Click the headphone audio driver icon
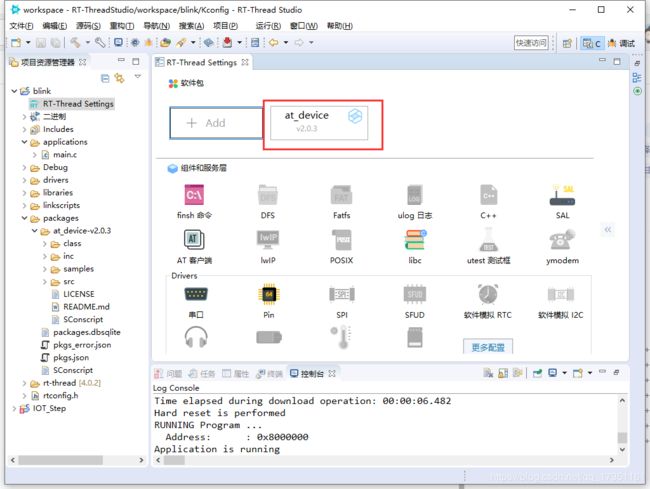The width and height of the screenshot is (650, 489). click(196, 337)
